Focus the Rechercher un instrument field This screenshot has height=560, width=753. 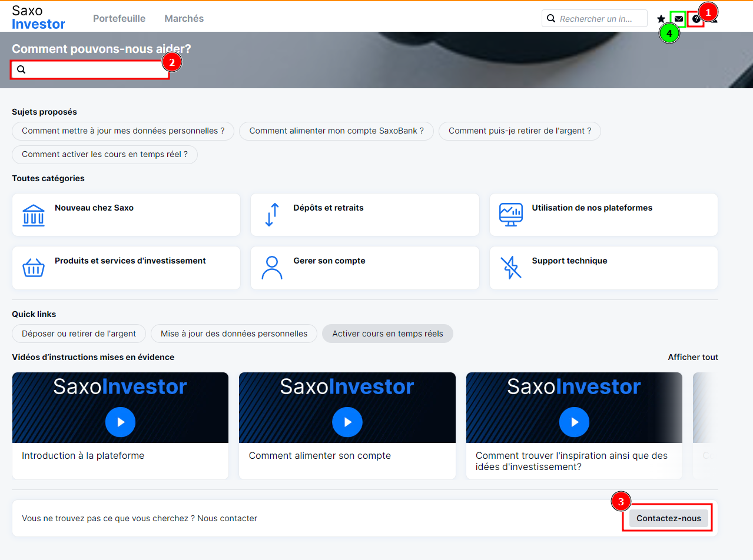pos(595,18)
